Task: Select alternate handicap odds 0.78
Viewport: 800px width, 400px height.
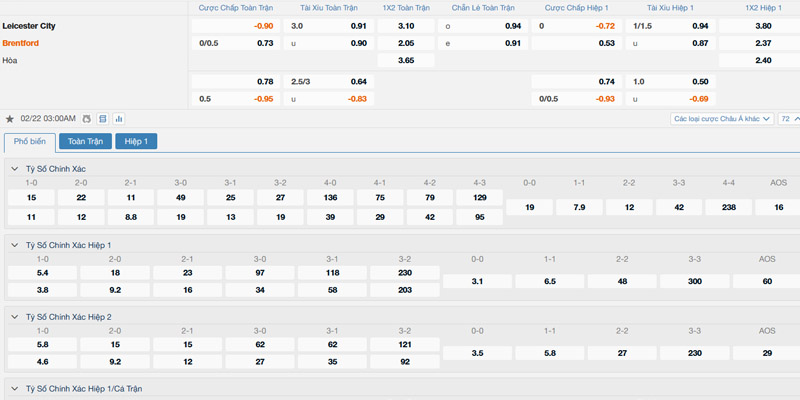Action: (236, 82)
